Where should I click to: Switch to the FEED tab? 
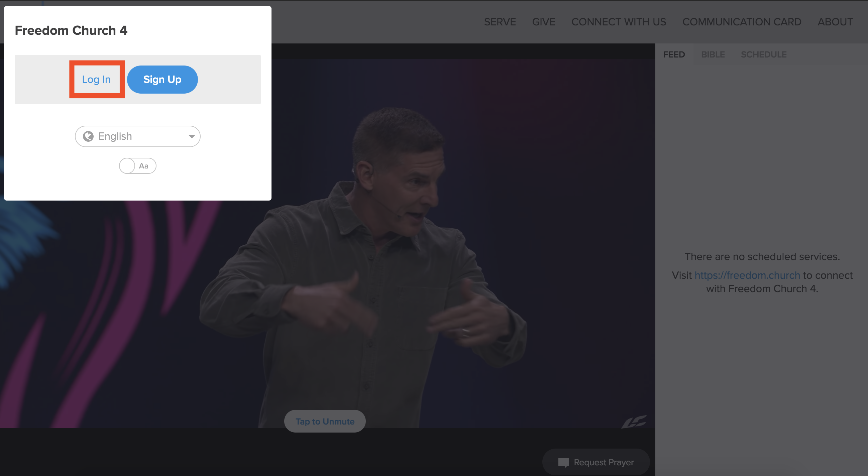coord(674,54)
